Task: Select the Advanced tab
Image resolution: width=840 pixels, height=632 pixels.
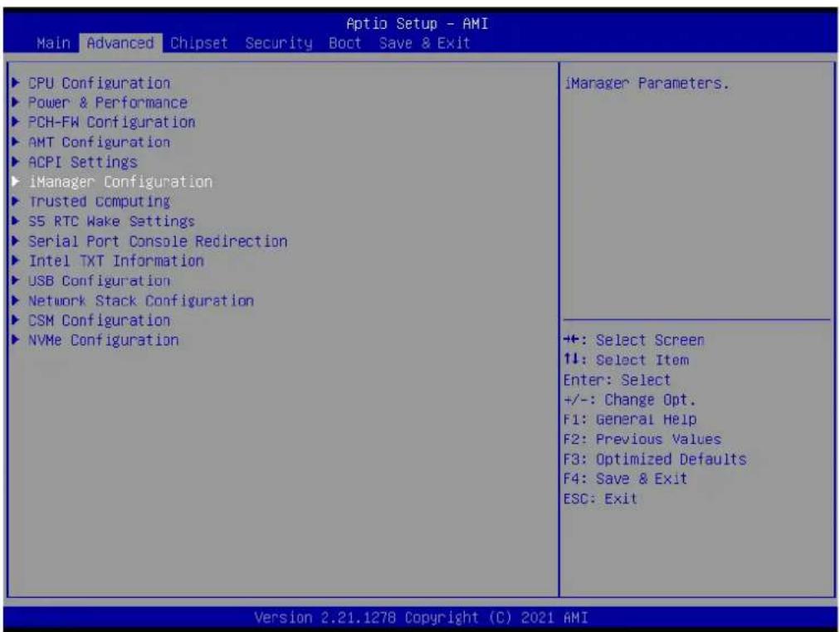Action: tap(120, 43)
